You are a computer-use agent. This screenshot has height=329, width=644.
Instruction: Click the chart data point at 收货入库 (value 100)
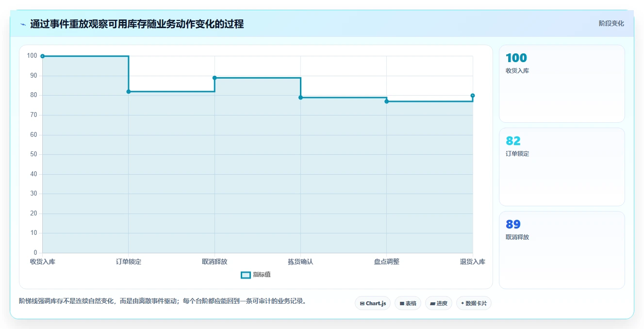click(x=43, y=56)
